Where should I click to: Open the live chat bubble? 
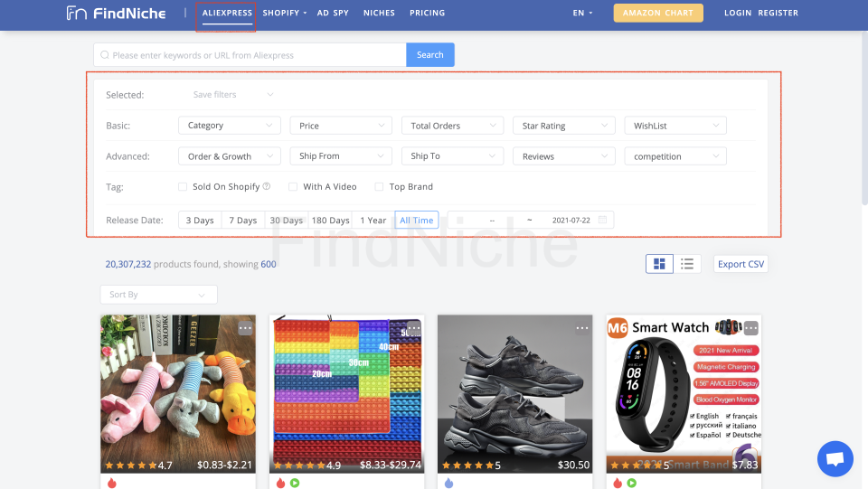click(x=835, y=458)
